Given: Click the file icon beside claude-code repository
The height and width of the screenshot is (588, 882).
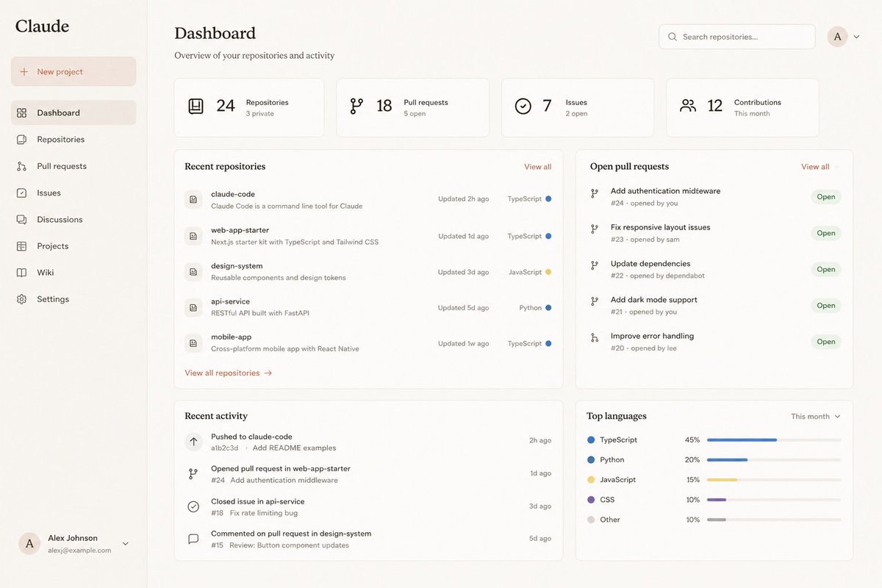Looking at the screenshot, I should pos(193,200).
